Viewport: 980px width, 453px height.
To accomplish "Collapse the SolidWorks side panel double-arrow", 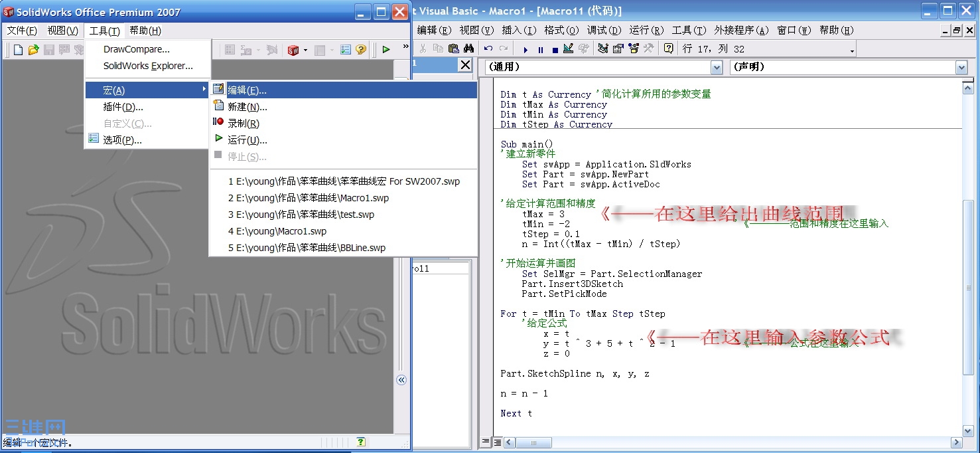I will (401, 380).
